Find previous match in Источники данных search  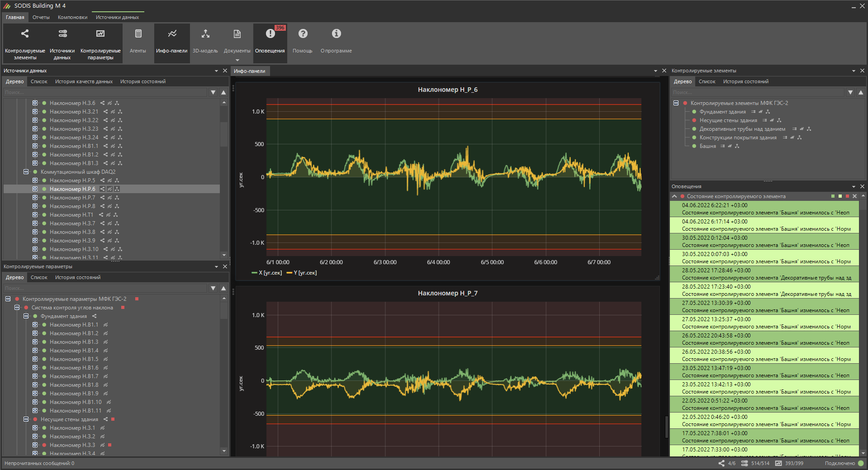click(x=223, y=92)
